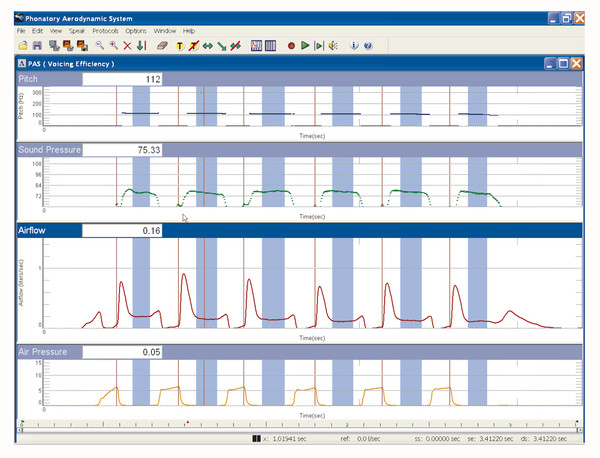Image resolution: width=600 pixels, height=458 pixels.
Task: Open the File menu
Action: tap(21, 31)
